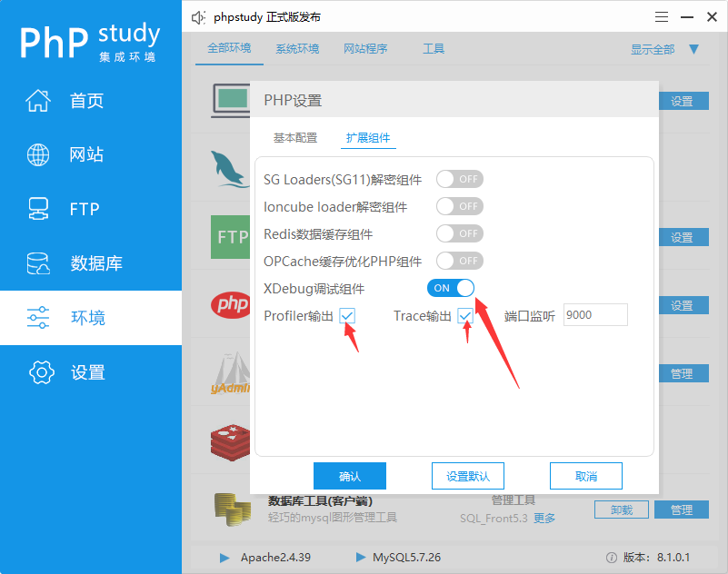
Task: Click the settings gear icon
Action: point(41,372)
